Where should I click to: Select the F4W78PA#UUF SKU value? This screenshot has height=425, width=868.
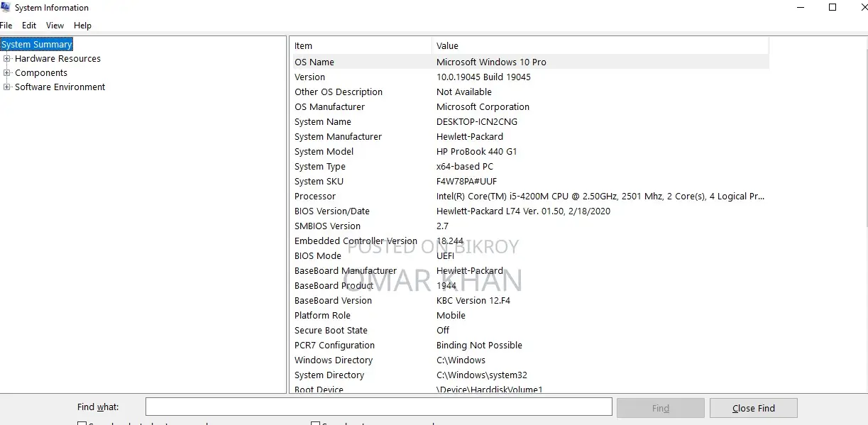click(467, 182)
